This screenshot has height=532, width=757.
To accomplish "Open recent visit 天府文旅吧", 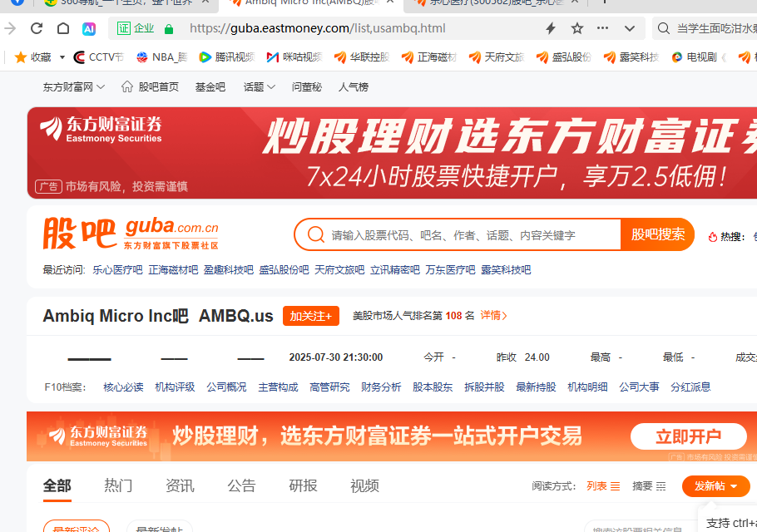I will click(x=339, y=269).
